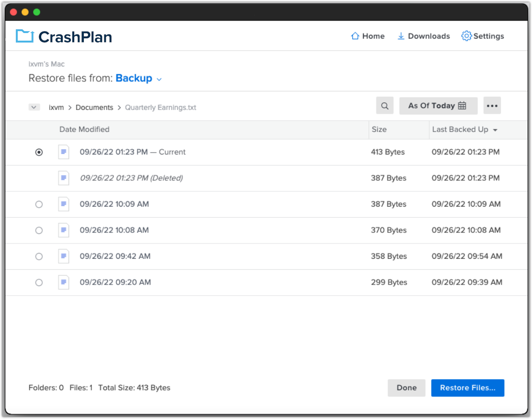Viewport: 532px width, 419px height.
Task: Click 'Folders: 0' status text
Action: (x=46, y=388)
